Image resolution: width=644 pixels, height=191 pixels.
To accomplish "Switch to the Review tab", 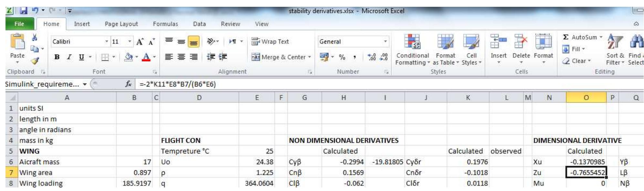I will point(230,24).
